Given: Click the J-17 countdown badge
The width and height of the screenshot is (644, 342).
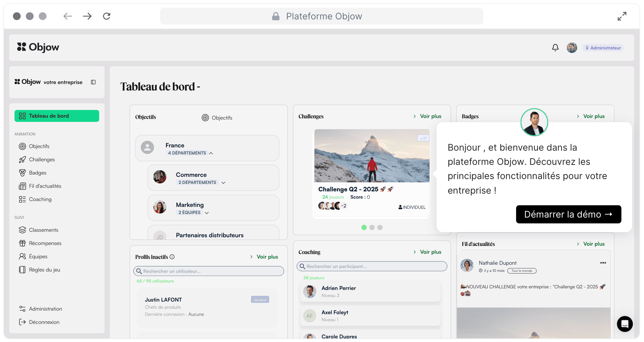Looking at the screenshot, I should tap(423, 138).
